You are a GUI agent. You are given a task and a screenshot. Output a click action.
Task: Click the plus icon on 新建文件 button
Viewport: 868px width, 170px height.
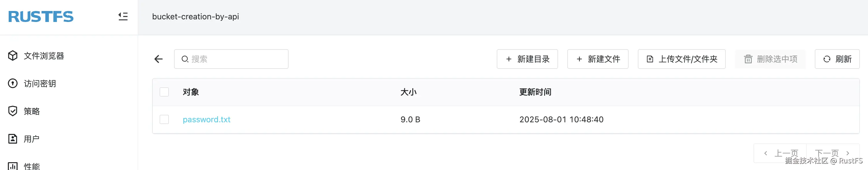(x=579, y=59)
